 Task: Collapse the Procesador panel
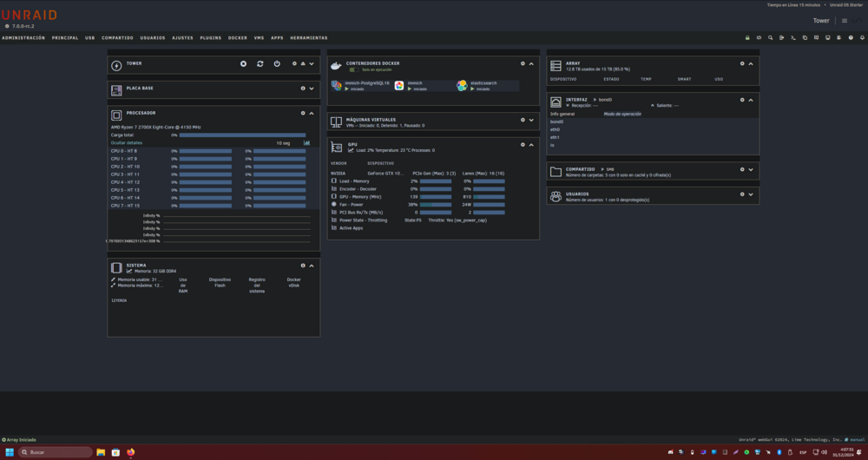[312, 113]
